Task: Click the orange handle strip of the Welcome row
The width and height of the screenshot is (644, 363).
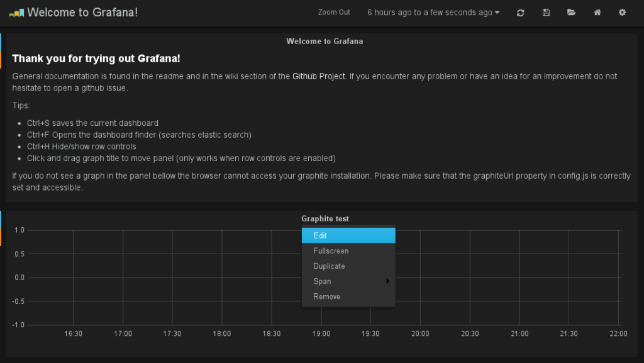Action: tap(1, 59)
